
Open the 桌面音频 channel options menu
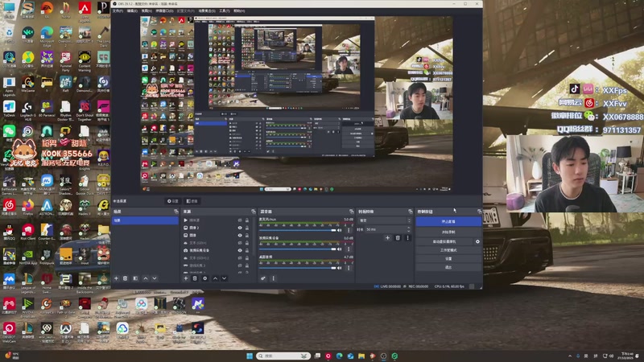click(x=349, y=268)
